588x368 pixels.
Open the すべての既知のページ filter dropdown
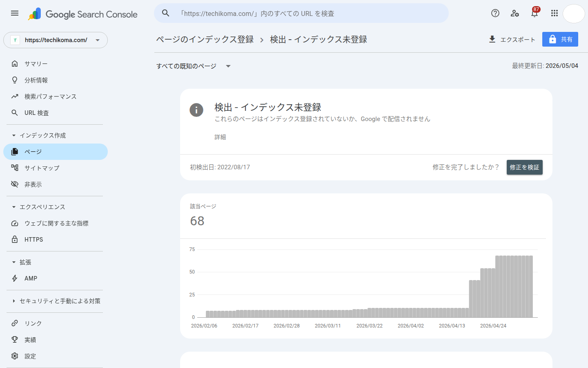[194, 66]
